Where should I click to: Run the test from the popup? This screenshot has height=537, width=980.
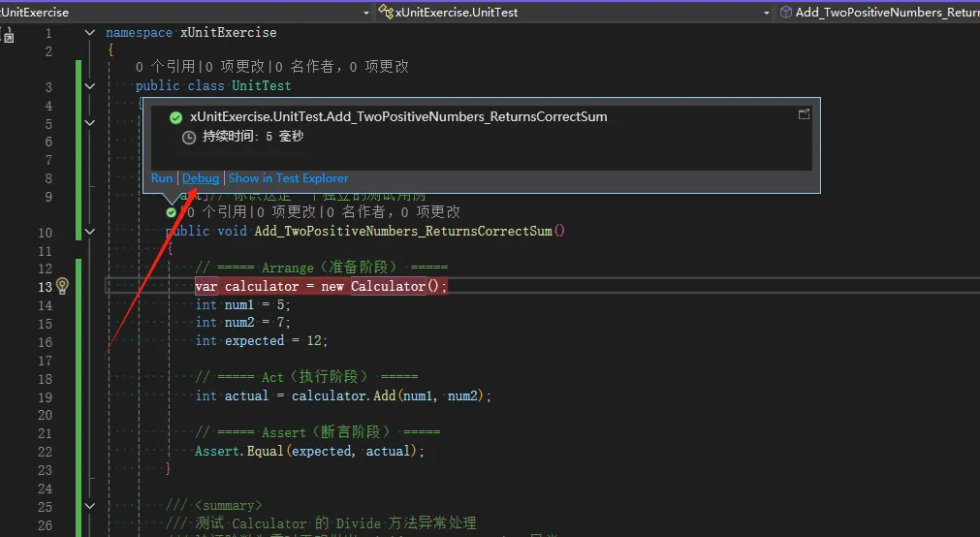tap(161, 178)
